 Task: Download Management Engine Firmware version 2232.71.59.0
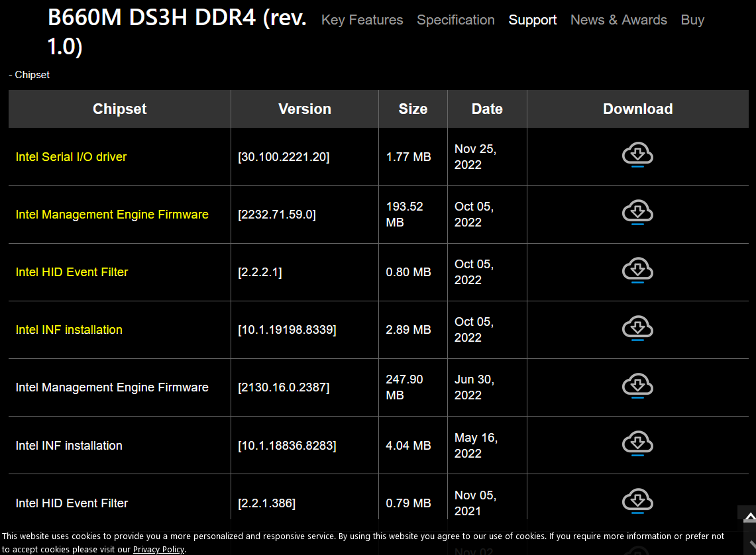tap(637, 213)
